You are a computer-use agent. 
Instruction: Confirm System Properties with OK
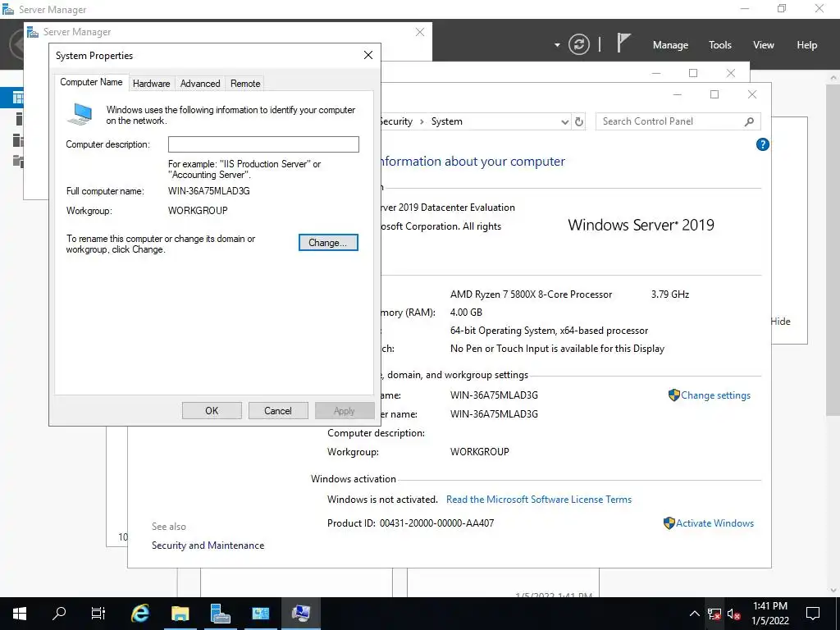tap(212, 411)
